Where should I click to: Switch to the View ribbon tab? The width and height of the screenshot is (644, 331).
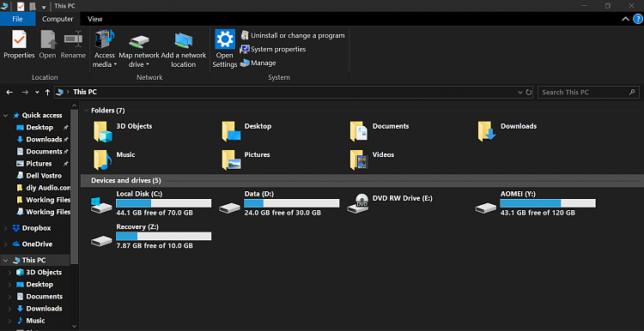[94, 19]
